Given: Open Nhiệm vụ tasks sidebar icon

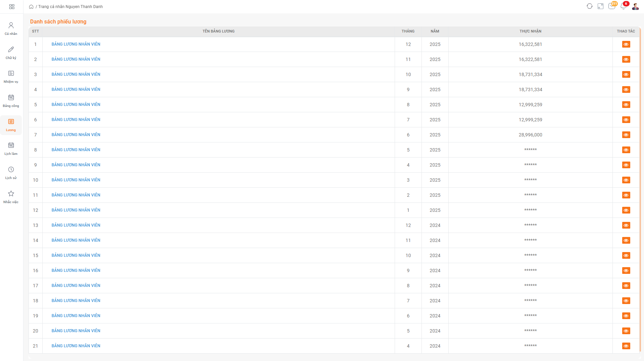Looking at the screenshot, I should tap(11, 76).
